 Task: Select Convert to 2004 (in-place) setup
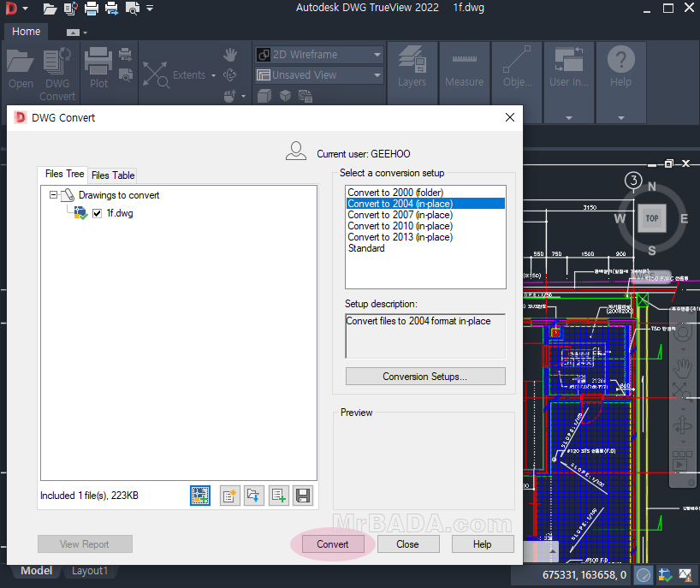425,204
